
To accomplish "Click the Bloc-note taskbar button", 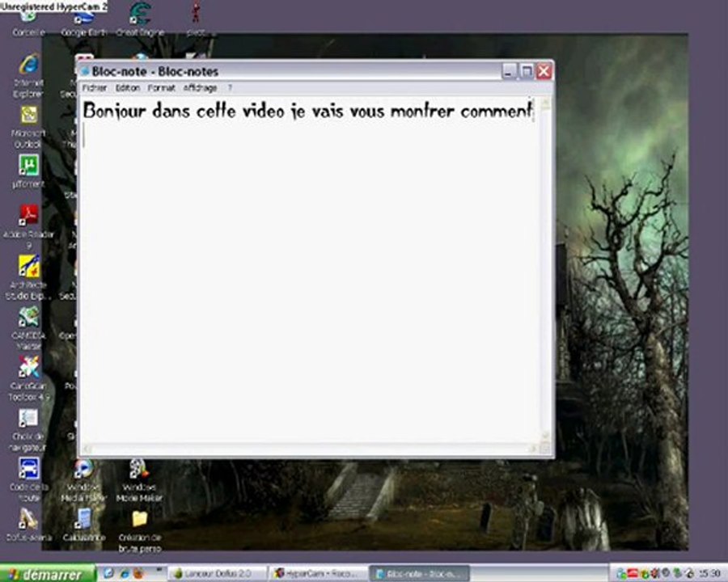I will pyautogui.click(x=419, y=574).
